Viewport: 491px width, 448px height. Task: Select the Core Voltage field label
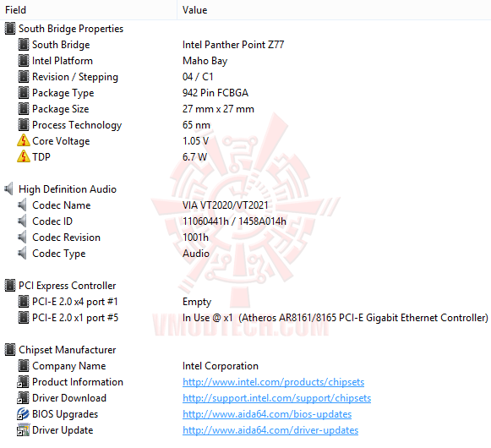[61, 140]
